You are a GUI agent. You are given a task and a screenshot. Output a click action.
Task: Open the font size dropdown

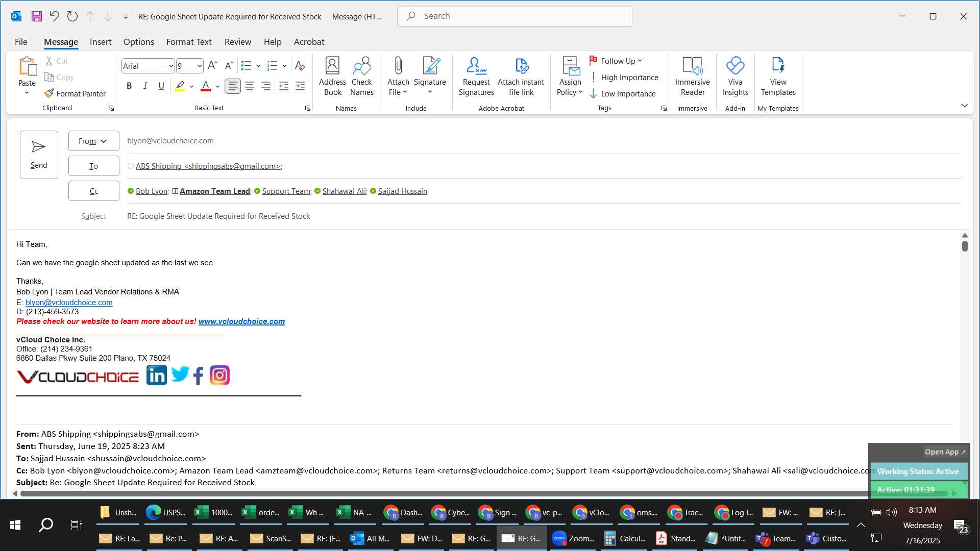point(200,66)
